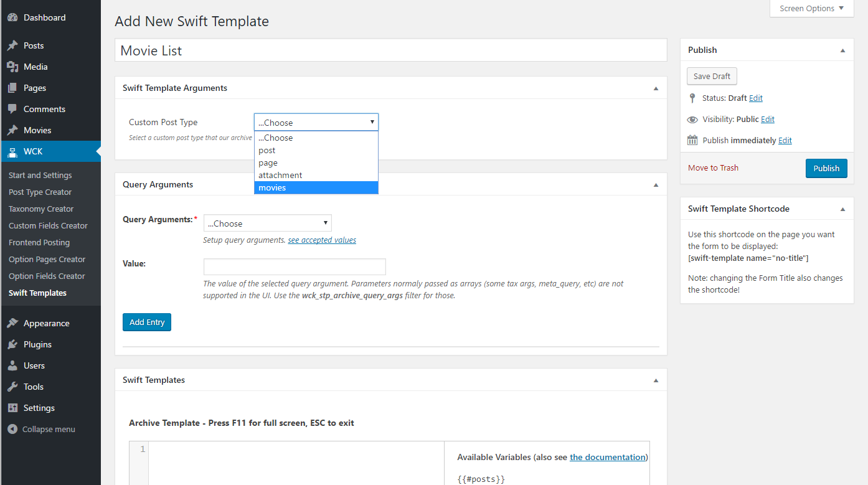Click the WCK menu icon
This screenshot has width=868, height=485.
tap(12, 151)
